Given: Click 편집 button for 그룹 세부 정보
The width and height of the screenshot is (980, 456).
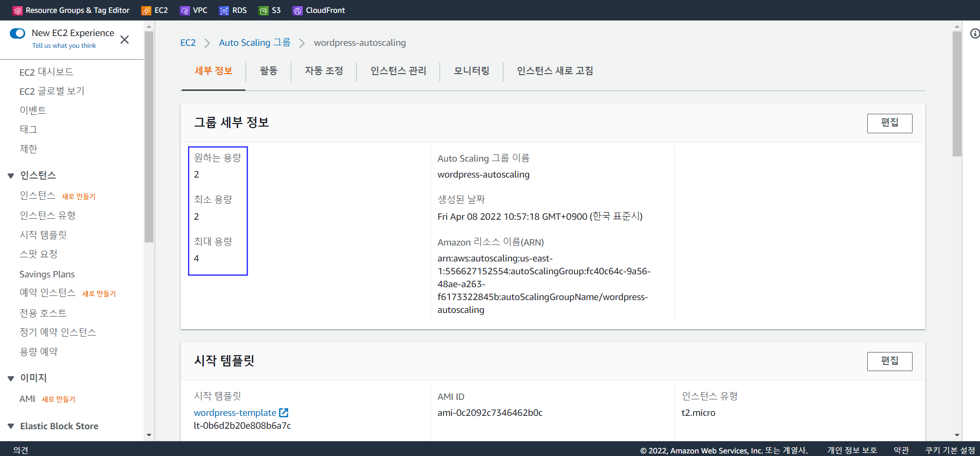Looking at the screenshot, I should click(889, 123).
